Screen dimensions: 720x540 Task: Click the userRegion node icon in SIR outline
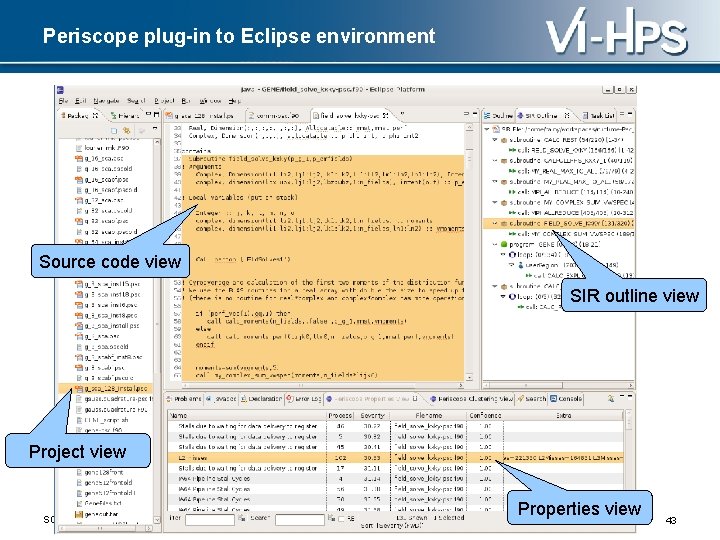520,265
